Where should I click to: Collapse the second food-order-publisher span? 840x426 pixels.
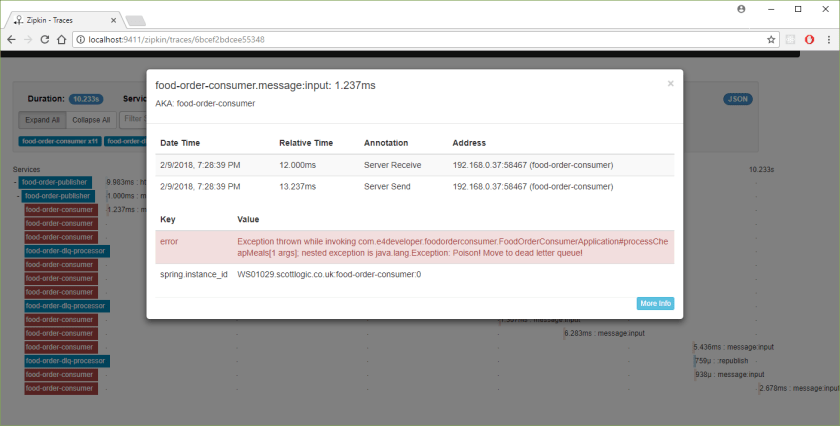[20, 196]
